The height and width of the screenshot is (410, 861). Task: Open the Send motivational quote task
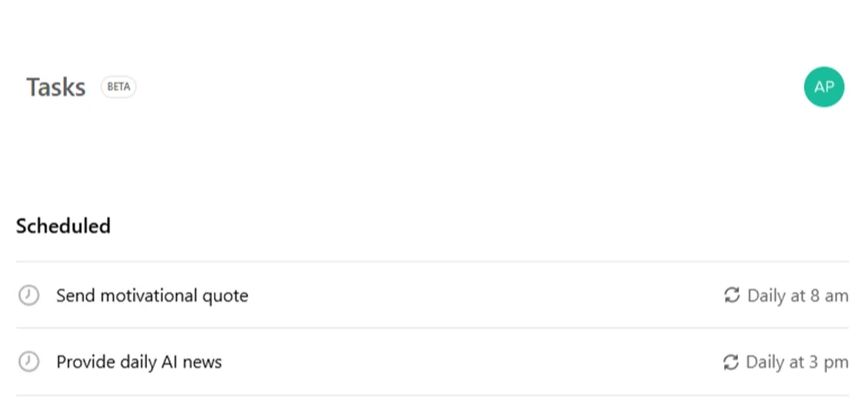coord(152,295)
